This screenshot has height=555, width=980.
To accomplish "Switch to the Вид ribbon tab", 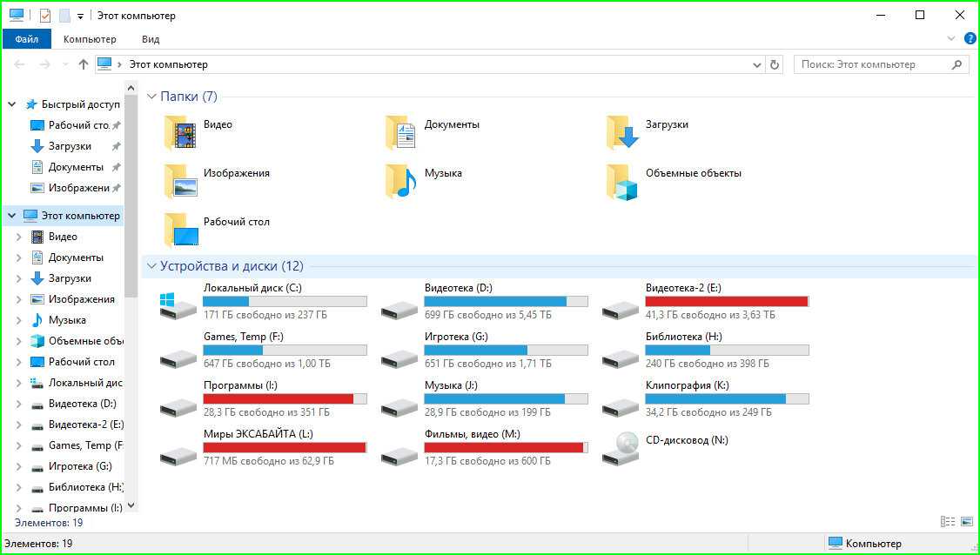I will click(151, 39).
